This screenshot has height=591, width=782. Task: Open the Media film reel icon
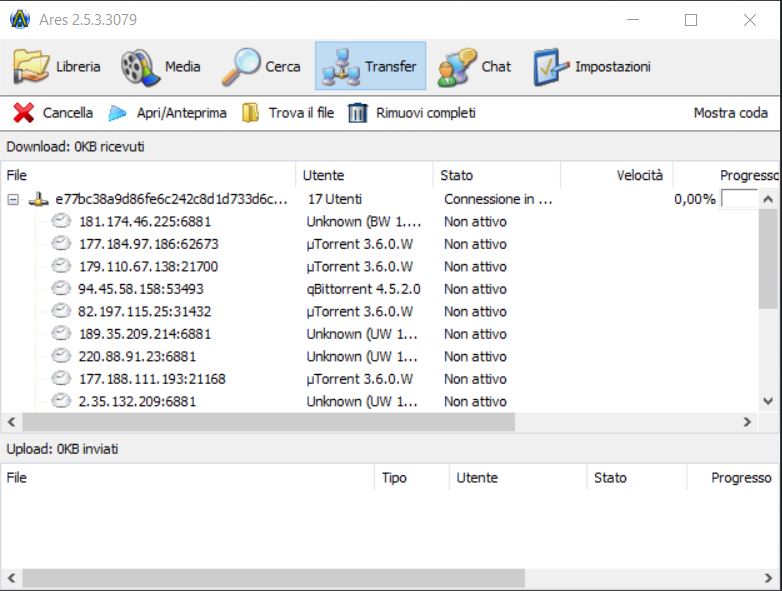139,67
